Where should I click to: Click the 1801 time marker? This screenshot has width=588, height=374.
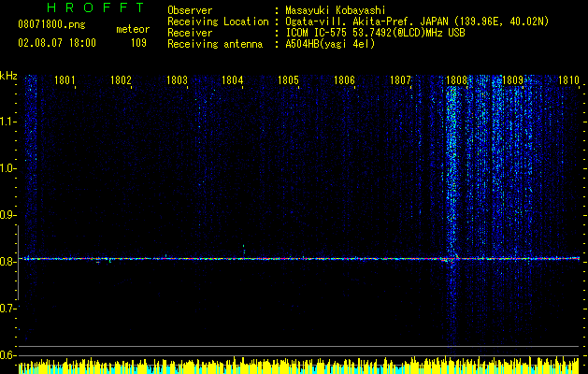tap(65, 80)
